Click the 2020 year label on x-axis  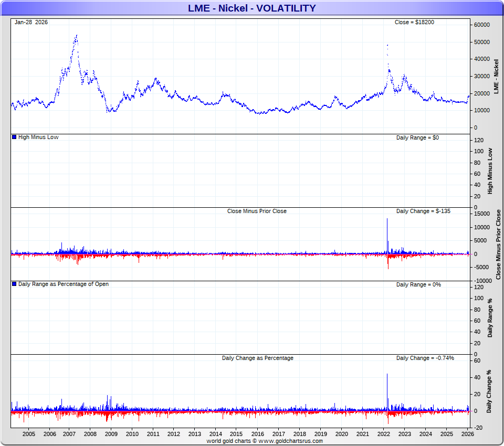click(x=342, y=434)
